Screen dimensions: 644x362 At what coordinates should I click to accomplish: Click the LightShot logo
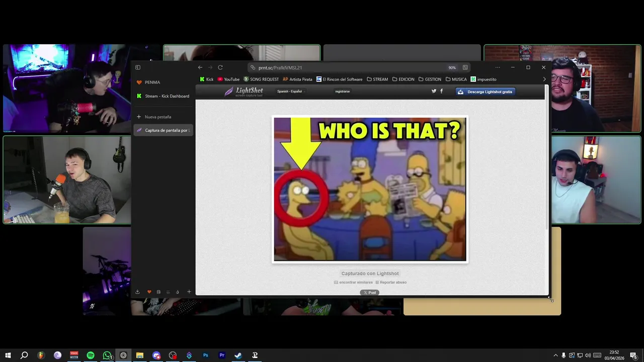tap(244, 92)
